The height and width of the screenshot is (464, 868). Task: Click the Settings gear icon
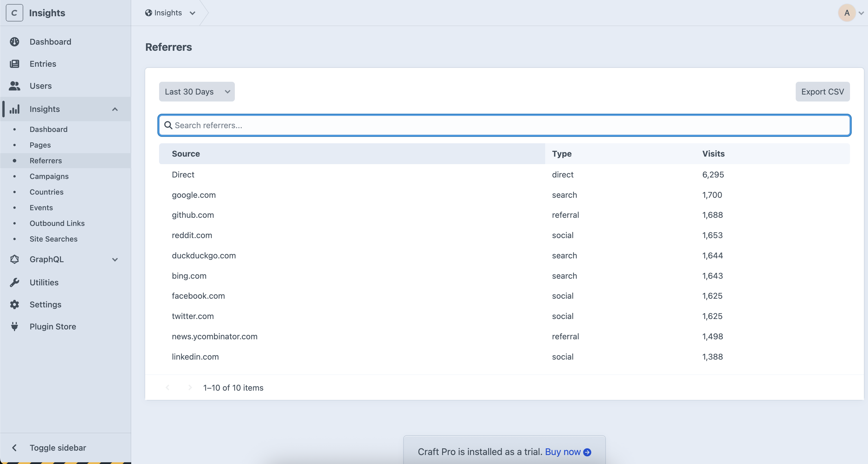[15, 304]
